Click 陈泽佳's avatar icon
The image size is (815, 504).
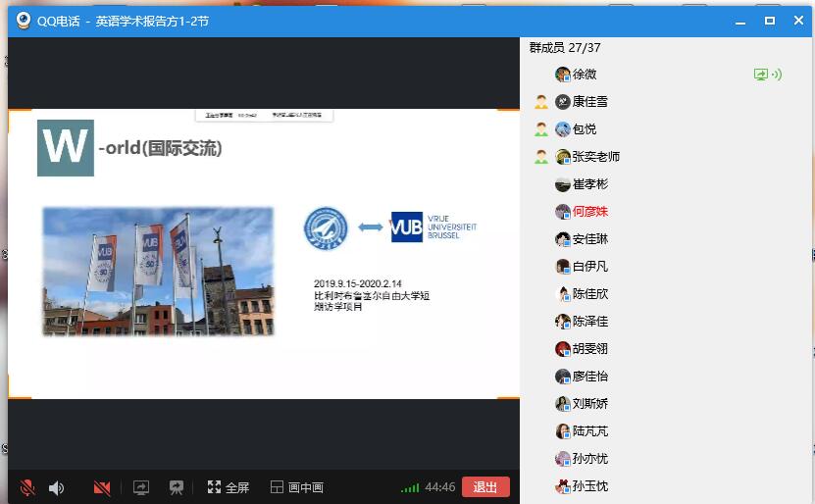click(x=563, y=322)
